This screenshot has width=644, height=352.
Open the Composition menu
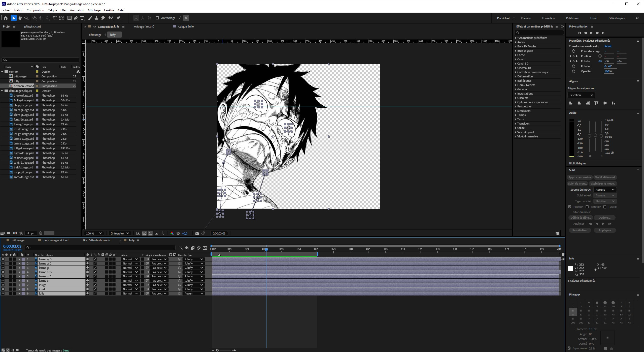(x=35, y=10)
